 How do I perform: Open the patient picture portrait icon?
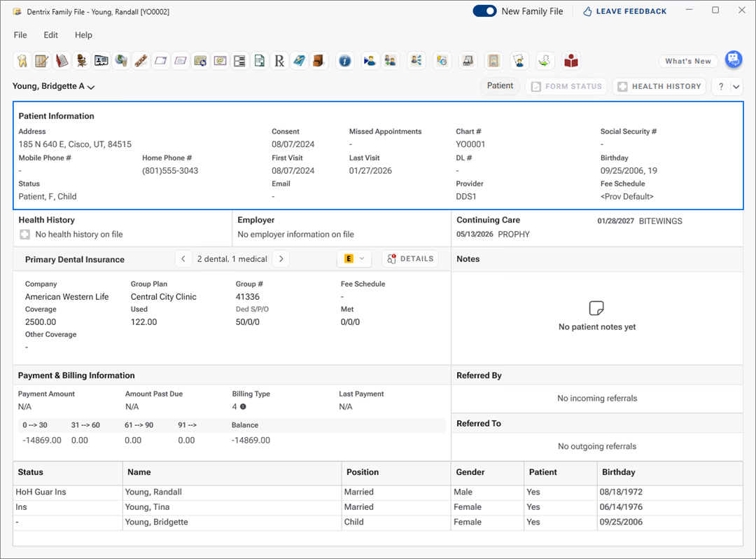[x=493, y=61]
